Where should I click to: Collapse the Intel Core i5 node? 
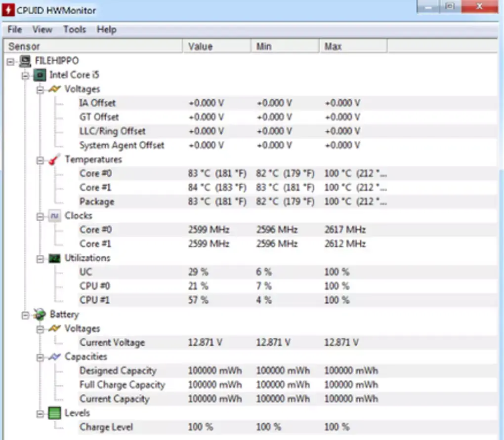coord(25,76)
